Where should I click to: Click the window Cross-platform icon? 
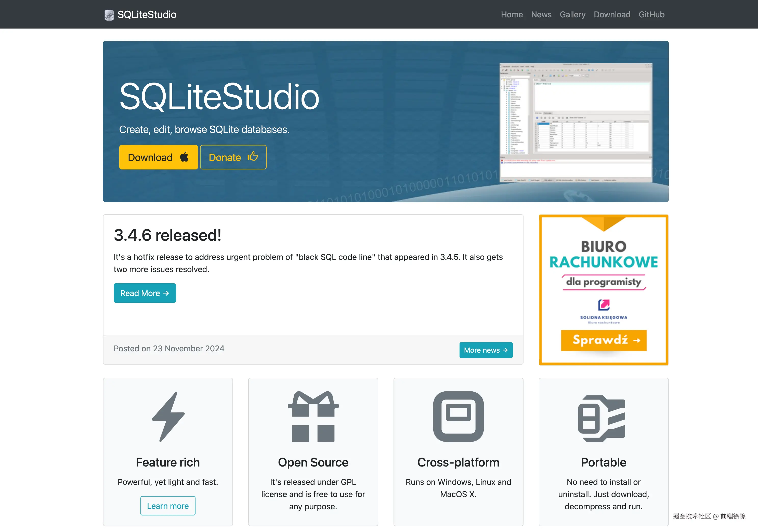[458, 417]
